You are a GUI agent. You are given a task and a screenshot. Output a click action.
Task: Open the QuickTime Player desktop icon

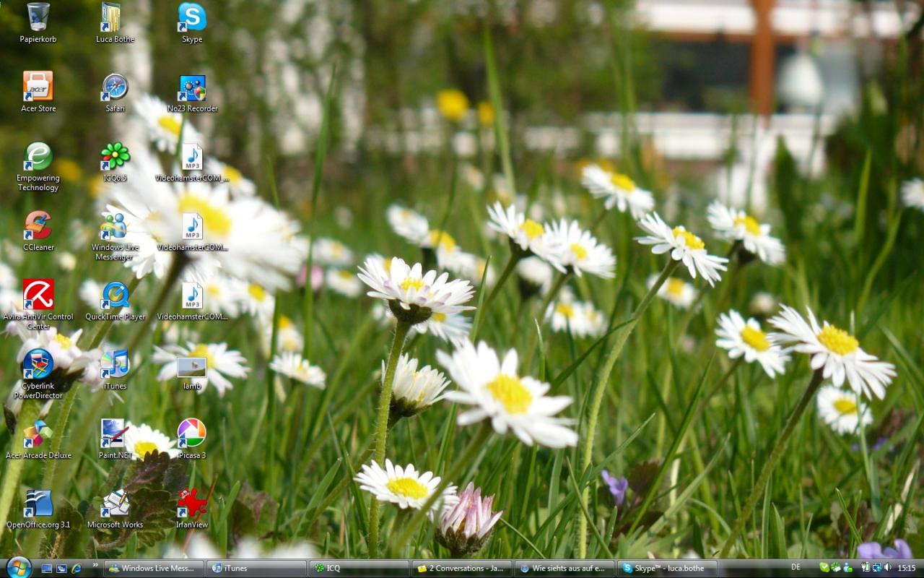point(115,295)
